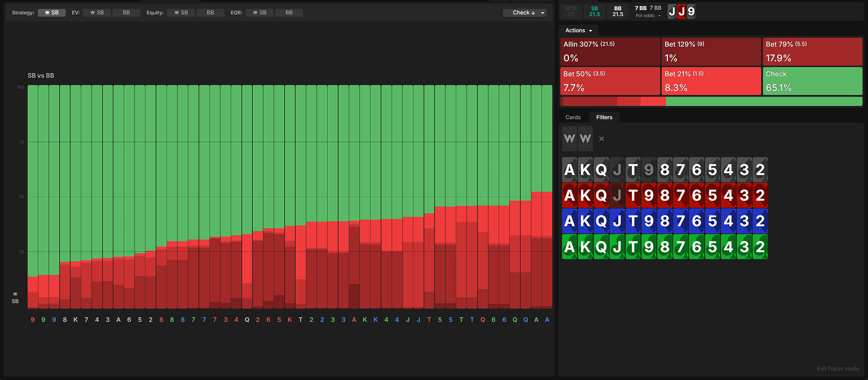Click the red J board card
The height and width of the screenshot is (380, 868).
(x=681, y=11)
